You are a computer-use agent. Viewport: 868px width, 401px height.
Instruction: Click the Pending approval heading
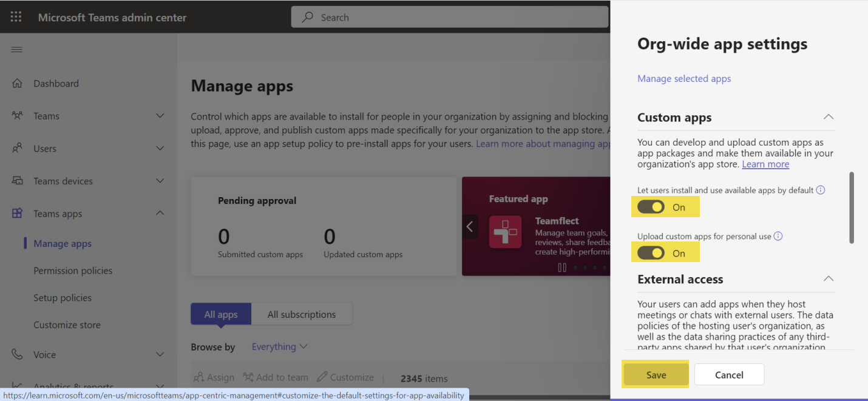pos(257,200)
